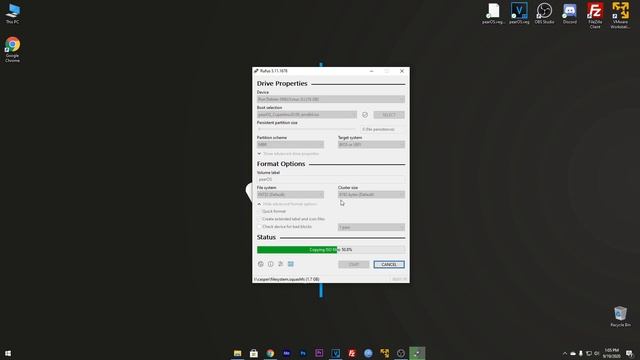Open the taskbar clock and date
640x360 pixels.
[611, 353]
